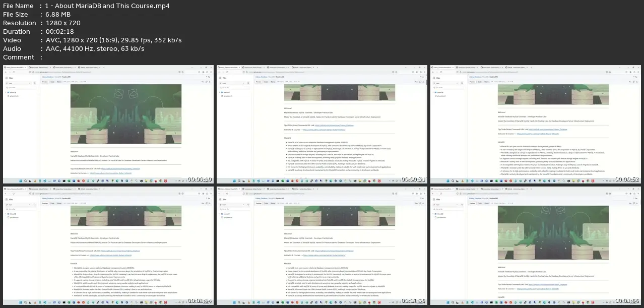Open the video frame stamped 00:01:56
Image resolution: width=644 pixels, height=308 pixels.
[x=536, y=246]
